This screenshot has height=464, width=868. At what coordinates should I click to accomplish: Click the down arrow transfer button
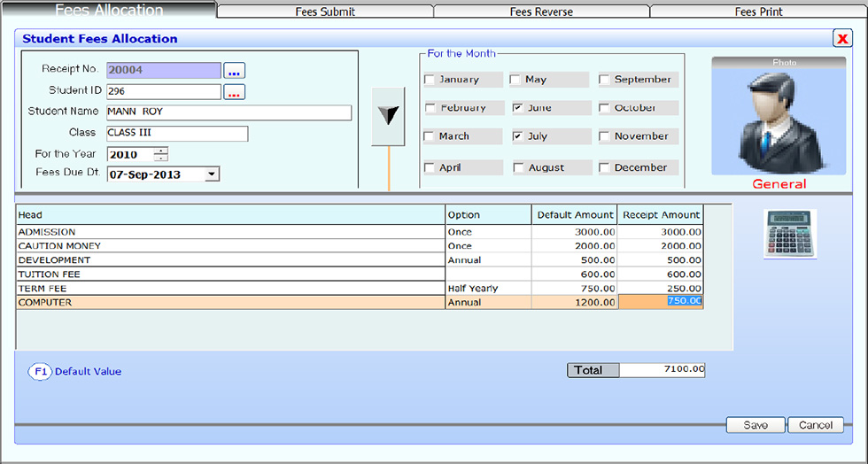pyautogui.click(x=388, y=116)
